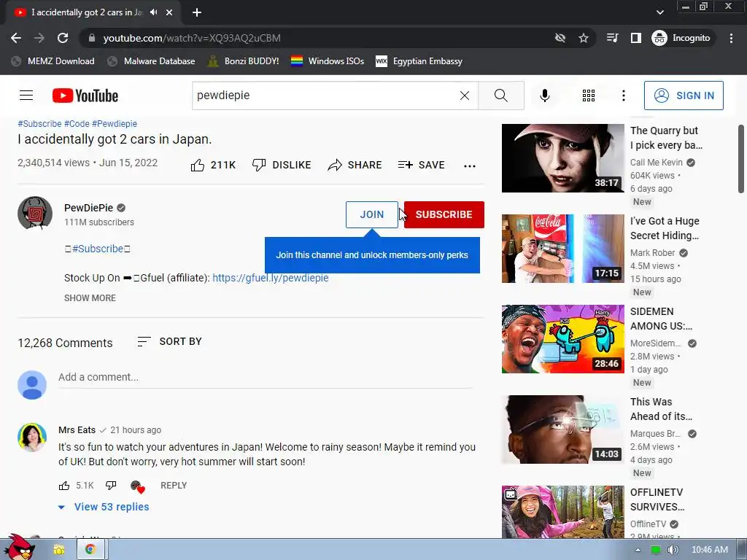Open Mrs Eats commenter profile name

(x=77, y=430)
